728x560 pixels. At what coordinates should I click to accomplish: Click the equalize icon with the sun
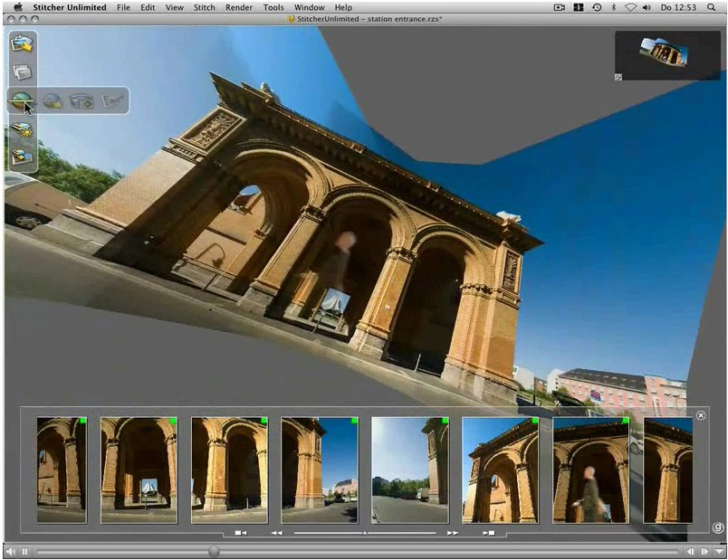[x=22, y=131]
